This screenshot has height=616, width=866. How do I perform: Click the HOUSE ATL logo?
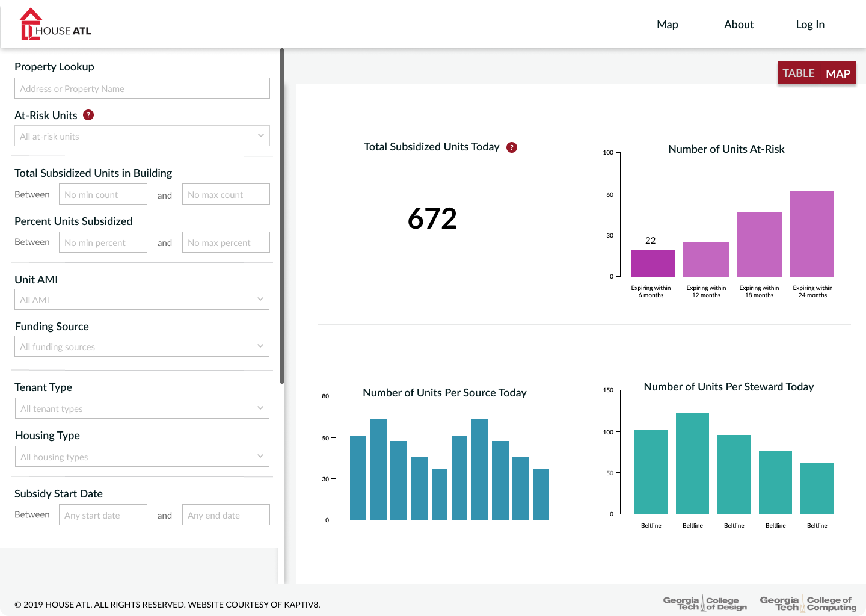pyautogui.click(x=55, y=24)
